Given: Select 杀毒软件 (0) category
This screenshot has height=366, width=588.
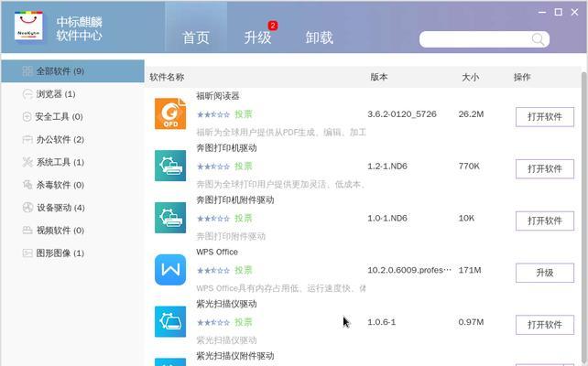Looking at the screenshot, I should (72, 185).
